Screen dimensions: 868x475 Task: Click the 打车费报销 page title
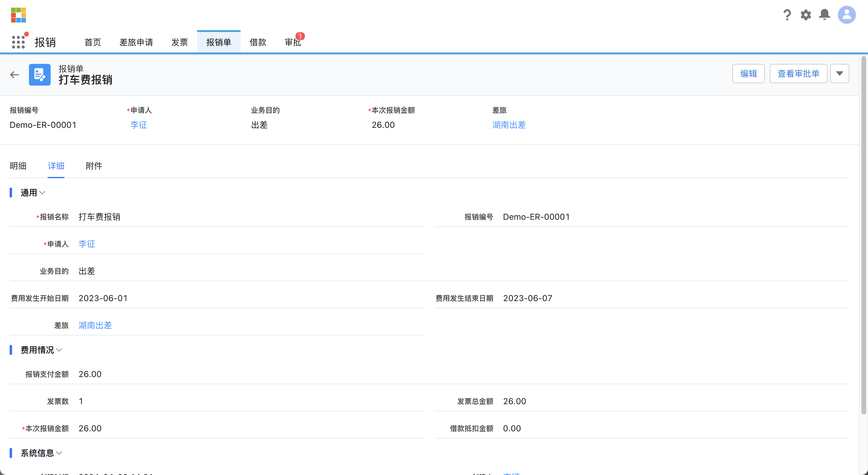point(86,80)
